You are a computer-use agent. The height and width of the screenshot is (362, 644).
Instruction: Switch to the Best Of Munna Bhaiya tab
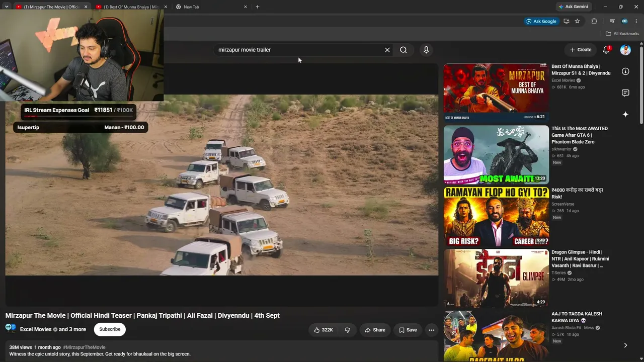[x=130, y=7]
